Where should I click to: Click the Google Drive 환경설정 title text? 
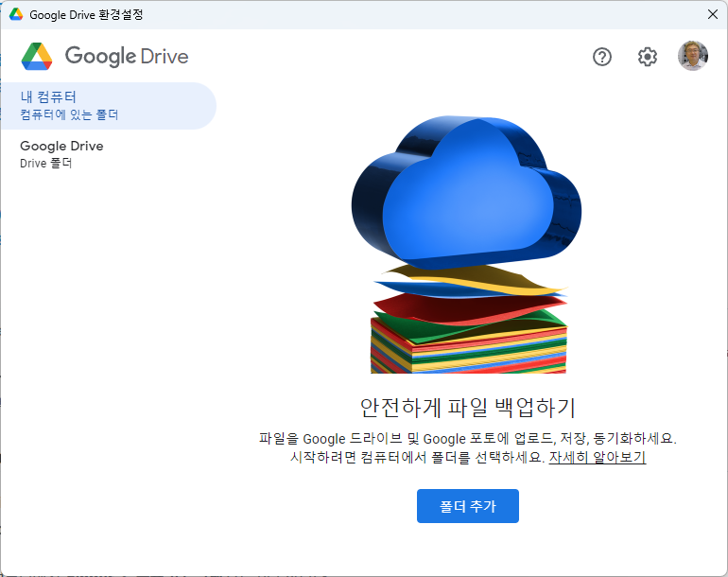coord(87,15)
